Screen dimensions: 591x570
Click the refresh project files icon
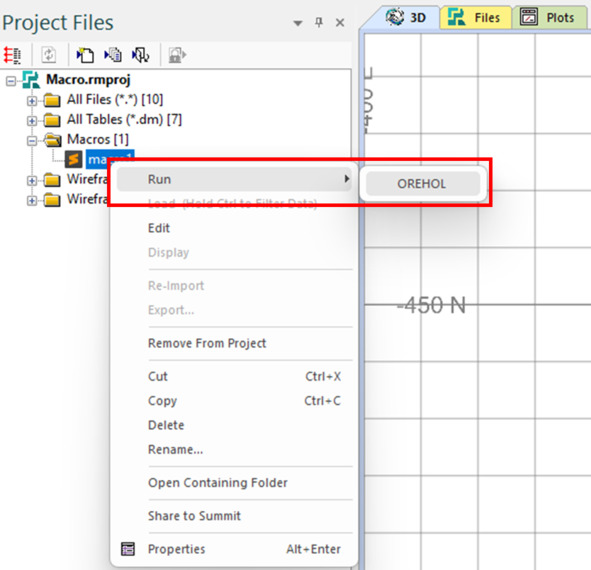[49, 55]
